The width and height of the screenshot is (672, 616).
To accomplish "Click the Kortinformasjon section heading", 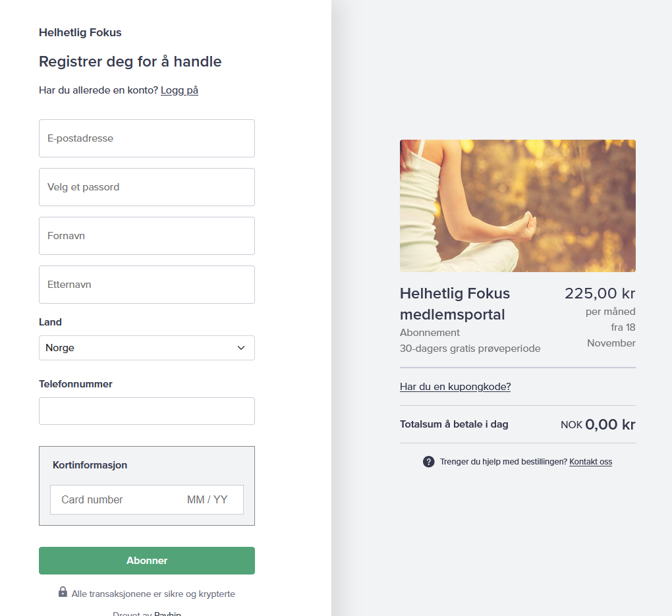I will (90, 465).
